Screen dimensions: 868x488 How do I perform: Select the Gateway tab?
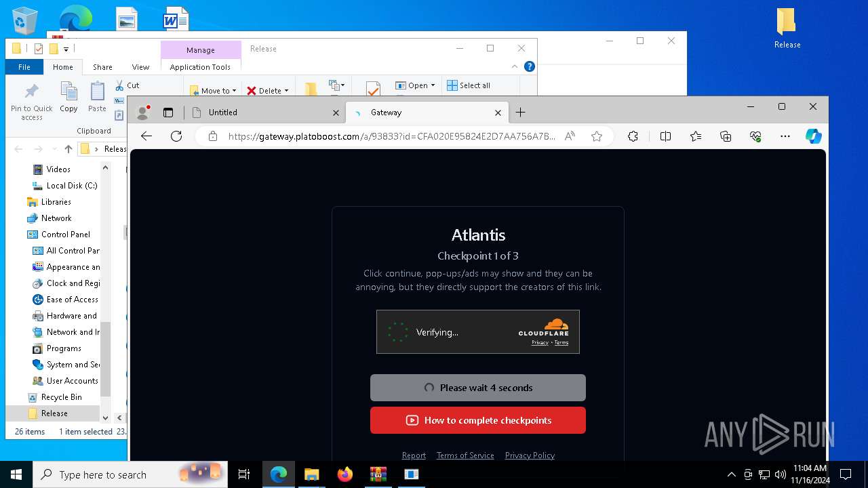[427, 113]
